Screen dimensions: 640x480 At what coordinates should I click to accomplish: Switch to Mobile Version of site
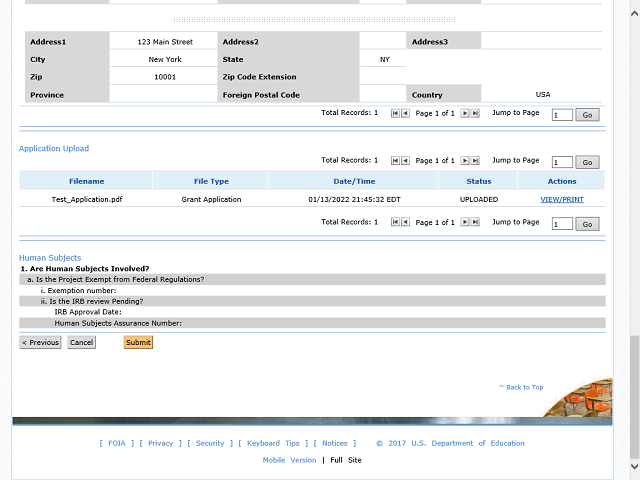tap(289, 460)
